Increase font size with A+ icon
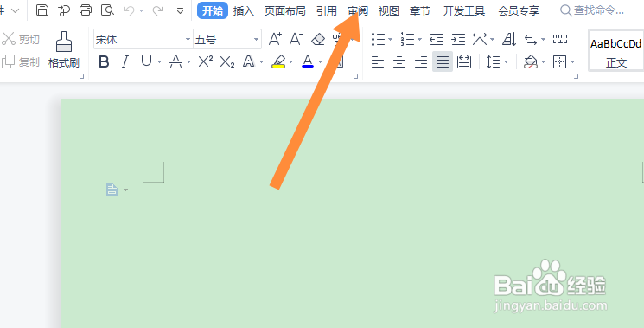Image resolution: width=644 pixels, height=328 pixels. coord(275,40)
